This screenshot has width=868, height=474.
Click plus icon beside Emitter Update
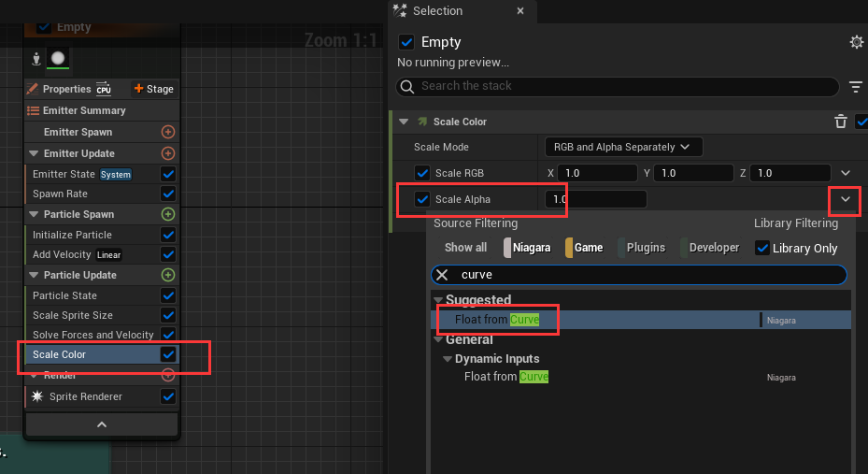168,153
